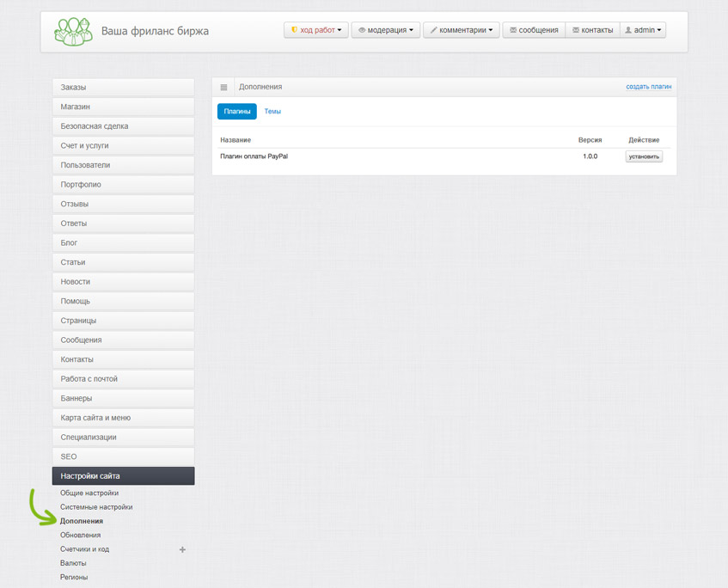This screenshot has width=728, height=588.
Task: Click the сообщения button in top bar
Action: [534, 30]
